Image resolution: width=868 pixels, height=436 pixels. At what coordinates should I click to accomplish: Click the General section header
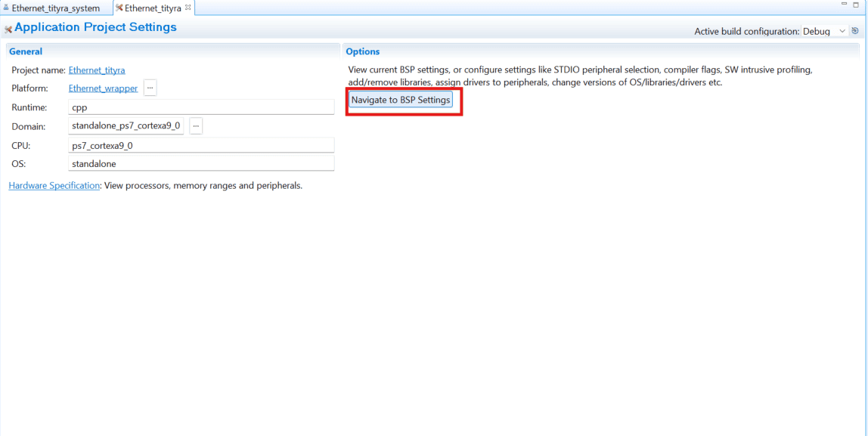[26, 51]
